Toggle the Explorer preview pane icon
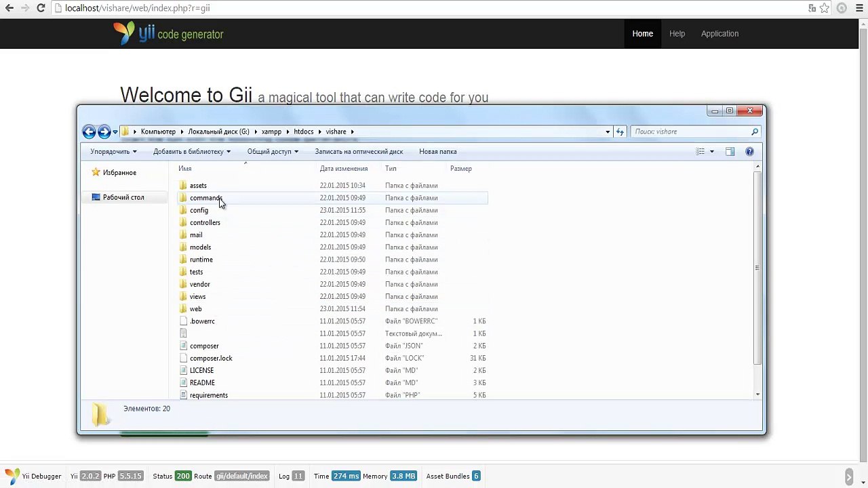Viewport: 868px width, 488px height. point(730,152)
